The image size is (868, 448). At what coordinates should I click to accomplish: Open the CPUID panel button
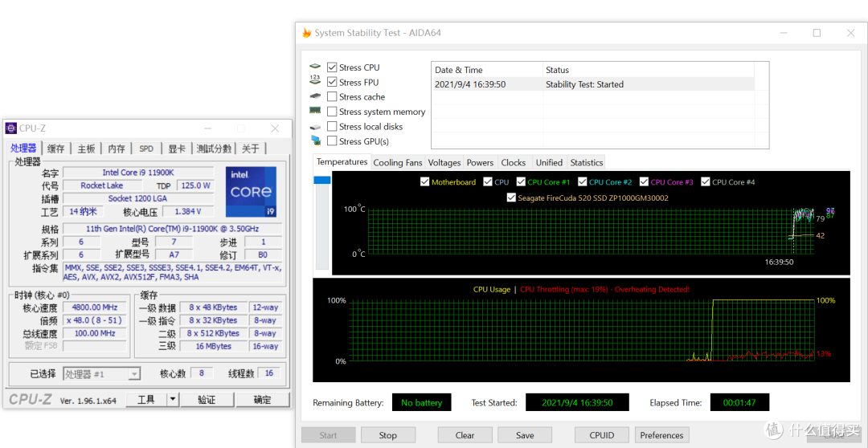click(602, 435)
